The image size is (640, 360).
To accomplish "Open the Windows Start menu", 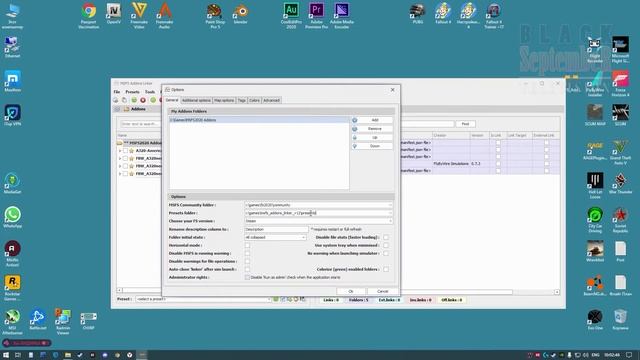I will (x=6, y=355).
